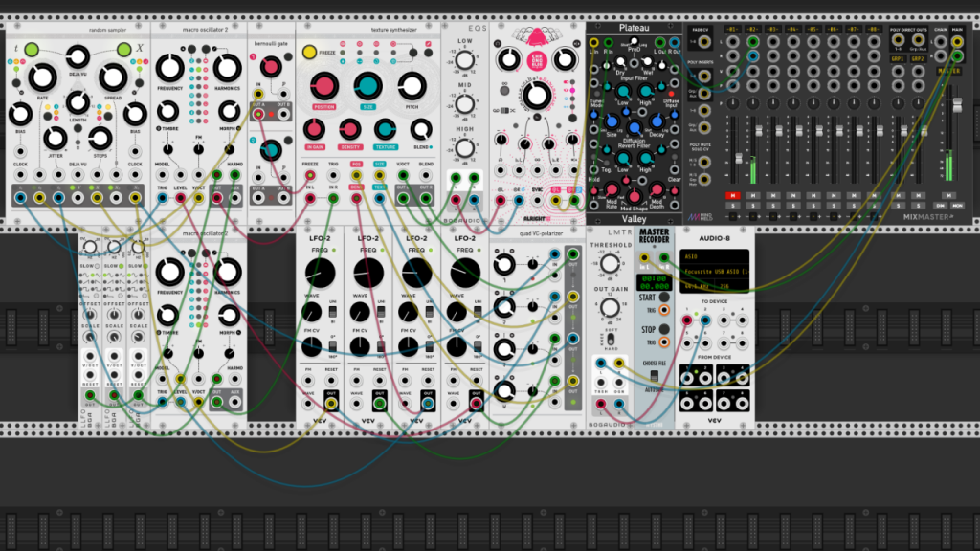Click the TEXTURE knob on texture synthesizer
The height and width of the screenshot is (551, 980).
[385, 130]
